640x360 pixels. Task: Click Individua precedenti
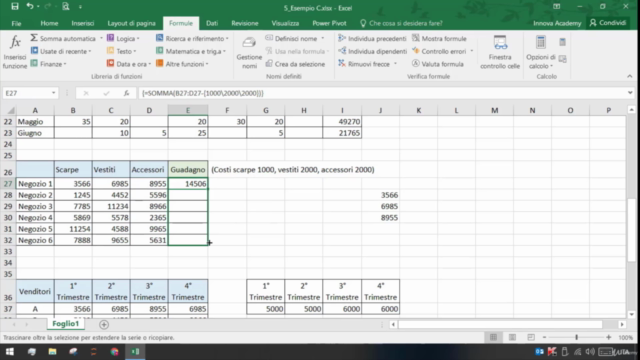[x=372, y=38]
